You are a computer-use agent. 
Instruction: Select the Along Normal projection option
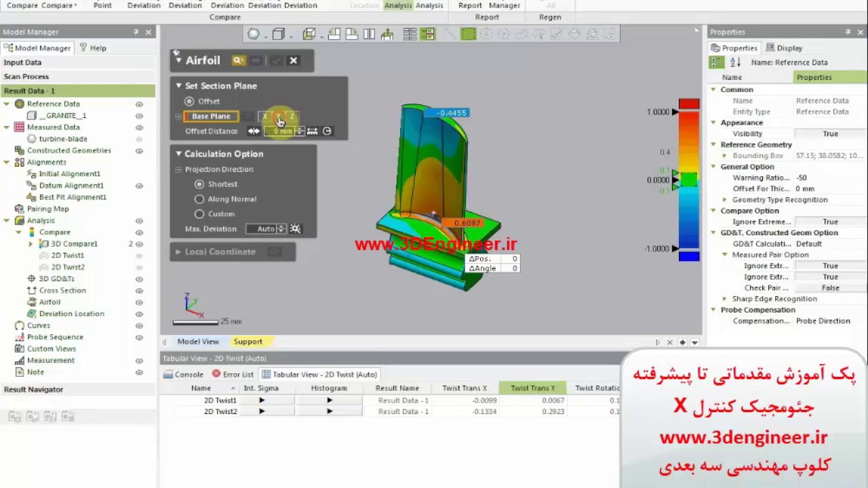(x=199, y=199)
